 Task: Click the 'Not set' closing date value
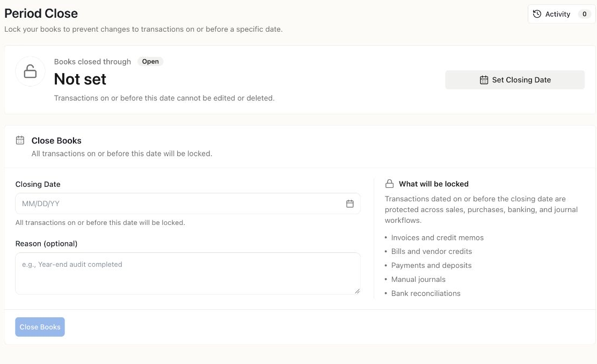80,79
